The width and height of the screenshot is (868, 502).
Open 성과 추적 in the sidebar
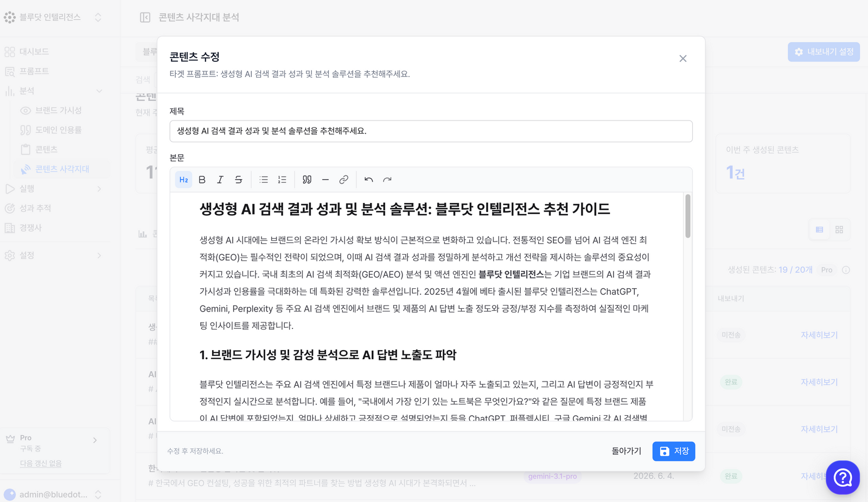(x=35, y=208)
